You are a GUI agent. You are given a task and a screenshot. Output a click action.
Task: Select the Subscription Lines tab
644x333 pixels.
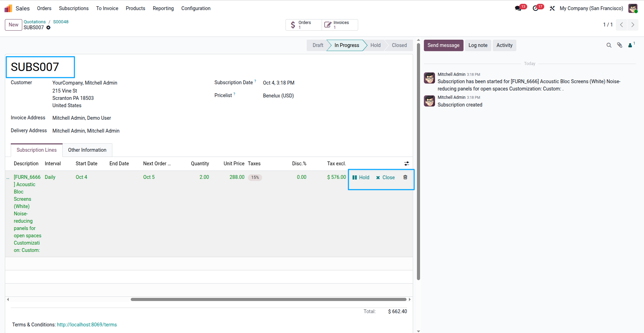pyautogui.click(x=37, y=150)
